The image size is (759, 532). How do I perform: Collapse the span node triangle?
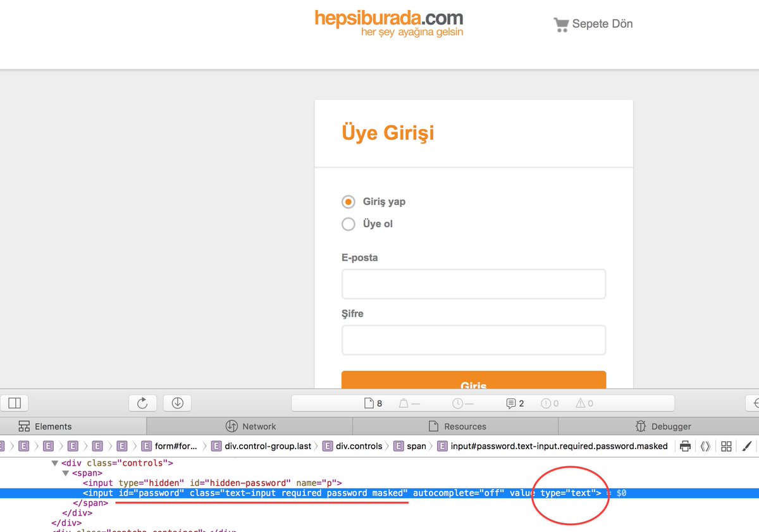(x=66, y=473)
